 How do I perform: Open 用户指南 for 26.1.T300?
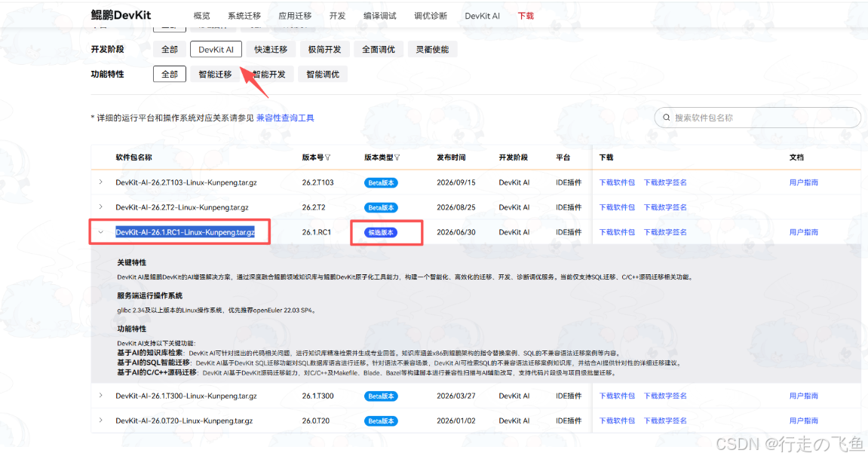pyautogui.click(x=803, y=396)
